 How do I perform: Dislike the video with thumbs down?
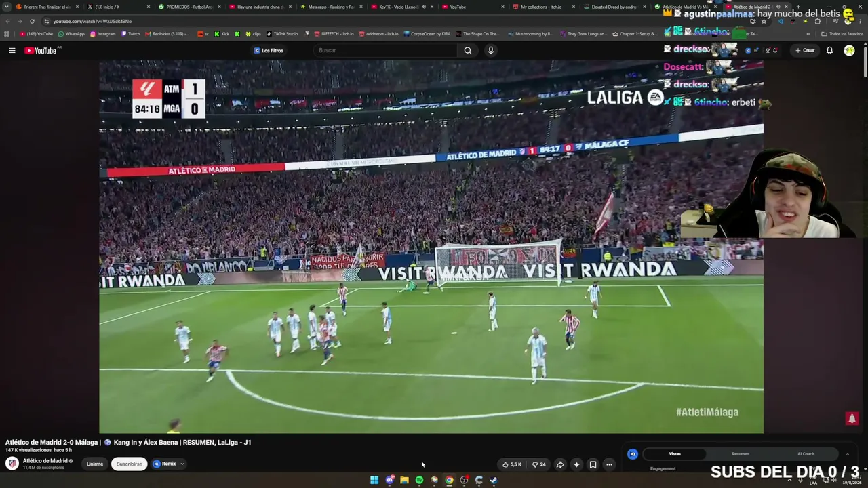(x=539, y=464)
